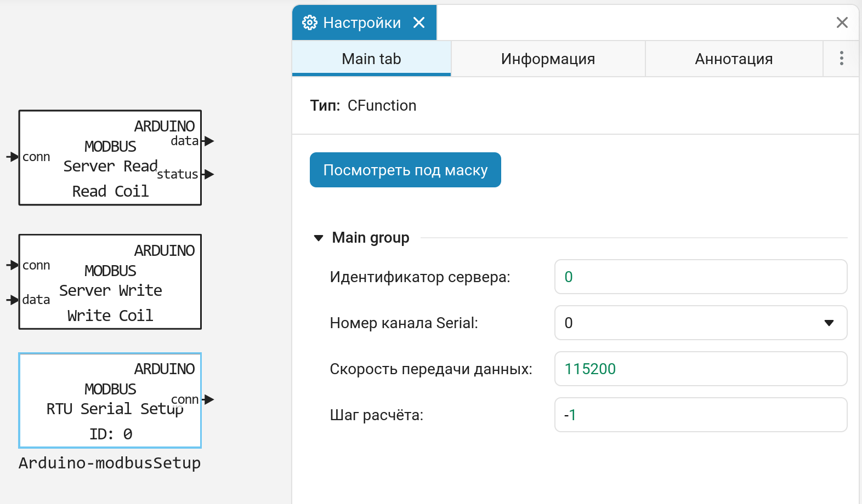The height and width of the screenshot is (504, 862).
Task: Click the conn output port of Setup block
Action: point(208,399)
